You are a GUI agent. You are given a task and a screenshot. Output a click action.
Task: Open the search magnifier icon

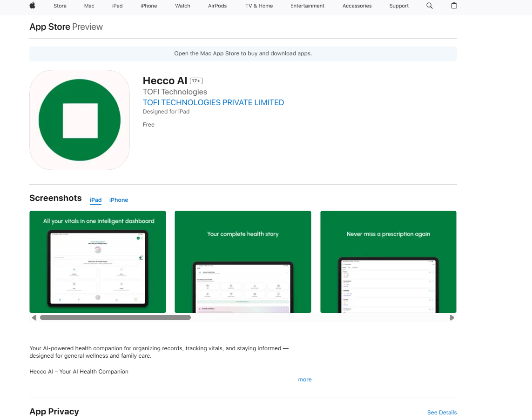point(429,6)
